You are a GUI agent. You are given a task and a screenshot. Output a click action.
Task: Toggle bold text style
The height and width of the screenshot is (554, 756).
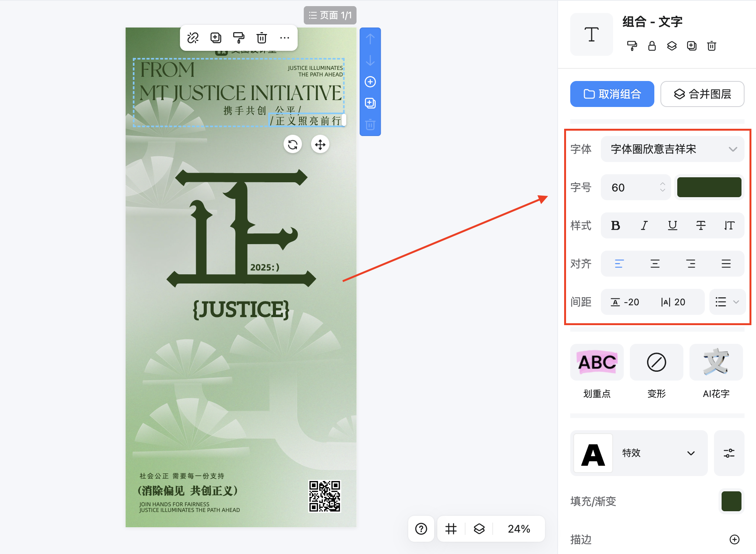pyautogui.click(x=615, y=225)
